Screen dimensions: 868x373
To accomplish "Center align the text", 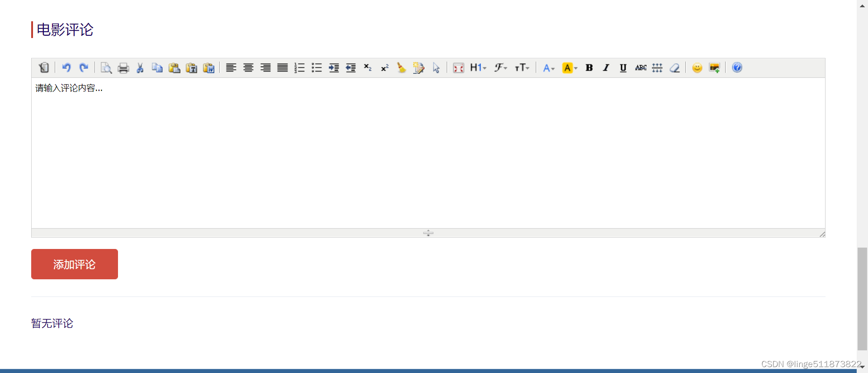I will coord(248,67).
